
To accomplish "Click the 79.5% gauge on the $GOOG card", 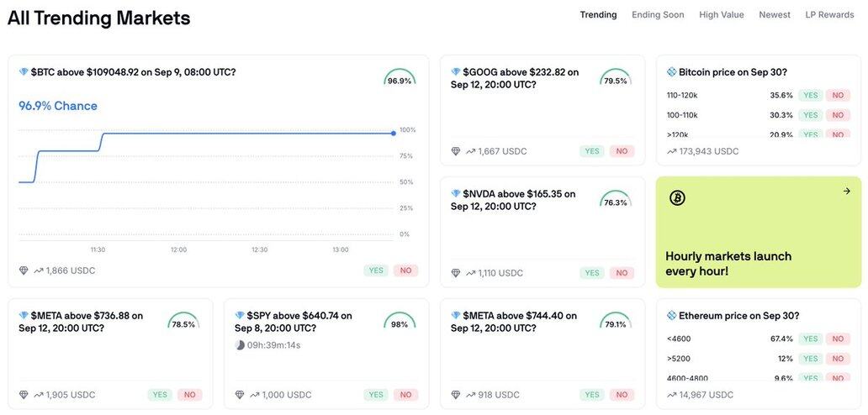I will pyautogui.click(x=616, y=78).
